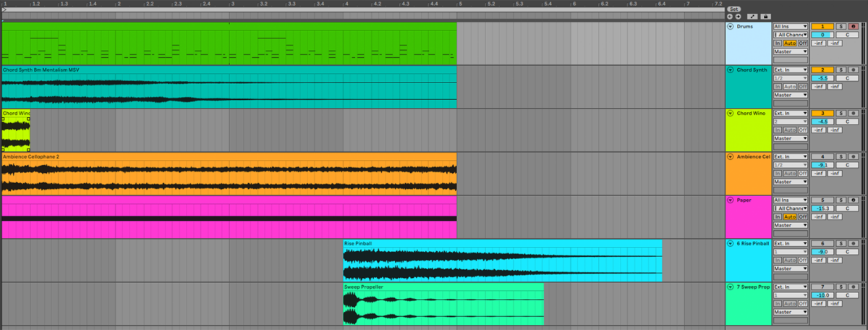This screenshot has height=330, width=868.
Task: Toggle Ambience Cel track activator 4
Action: 822,156
